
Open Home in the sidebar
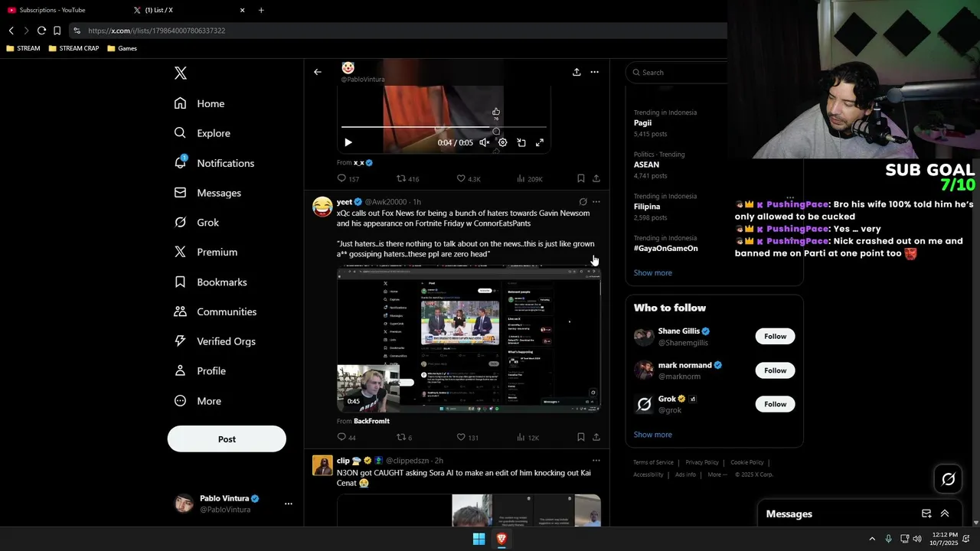pos(199,103)
